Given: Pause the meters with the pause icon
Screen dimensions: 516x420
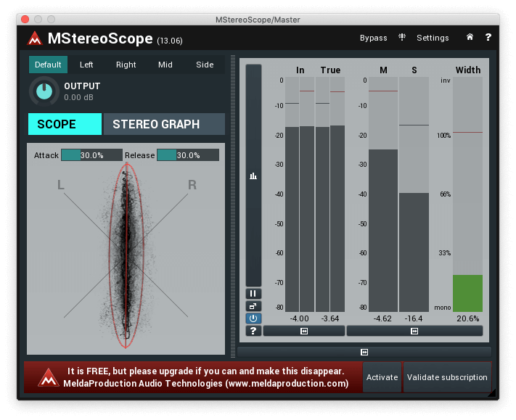Looking at the screenshot, I should tap(253, 293).
